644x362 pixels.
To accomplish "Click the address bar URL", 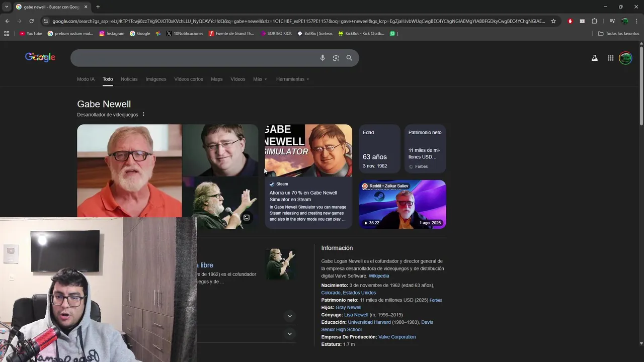I will coord(298,21).
